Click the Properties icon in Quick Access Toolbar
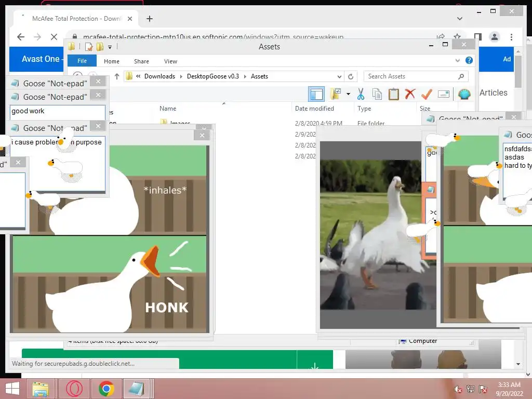Viewport: 532px width, 399px height. [89, 46]
